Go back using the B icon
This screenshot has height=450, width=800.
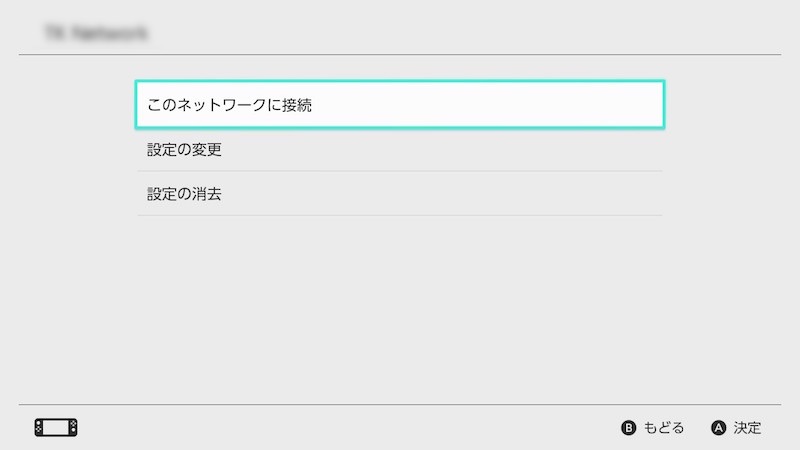(x=629, y=428)
